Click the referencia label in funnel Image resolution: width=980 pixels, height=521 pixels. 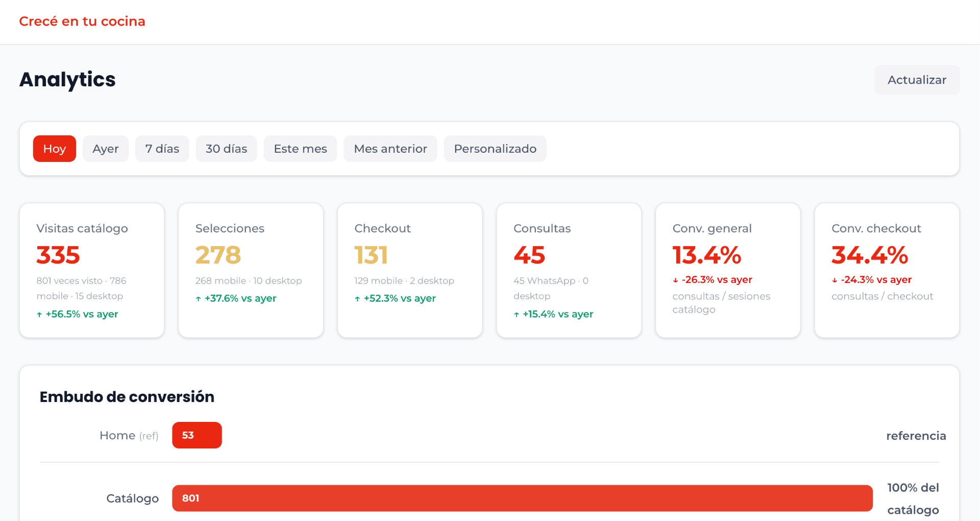point(916,436)
